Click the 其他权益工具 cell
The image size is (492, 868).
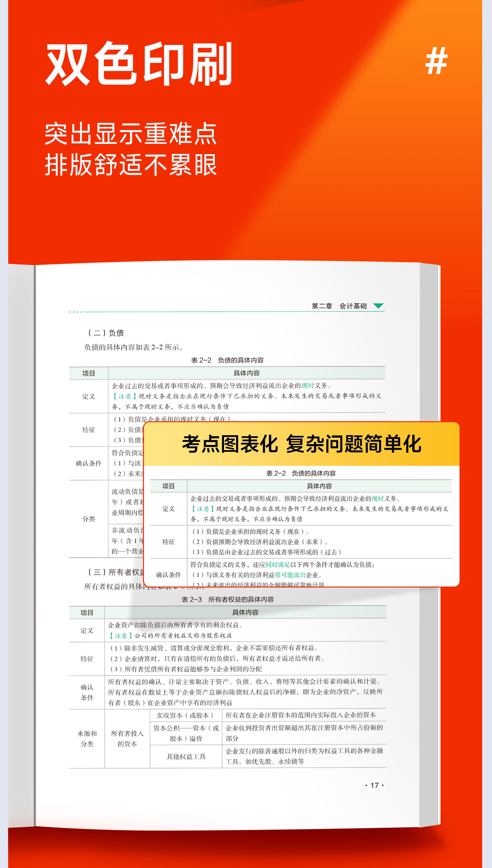click(x=186, y=756)
